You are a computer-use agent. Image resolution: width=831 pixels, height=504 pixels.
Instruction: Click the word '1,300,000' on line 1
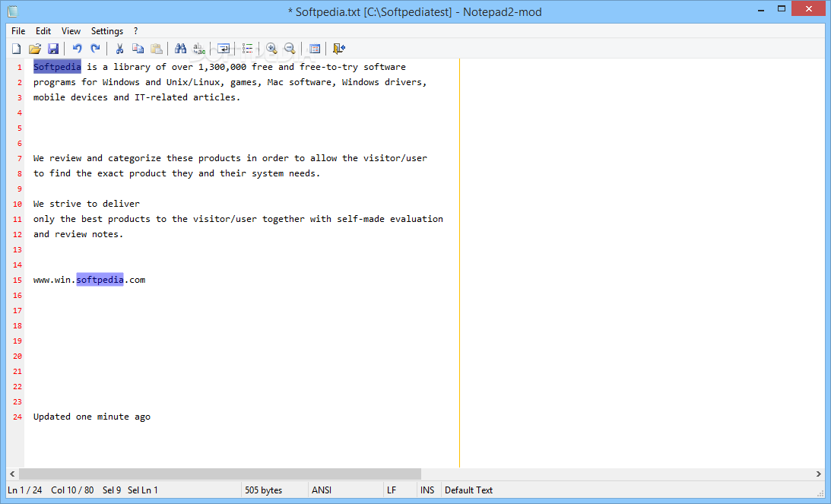coord(222,67)
